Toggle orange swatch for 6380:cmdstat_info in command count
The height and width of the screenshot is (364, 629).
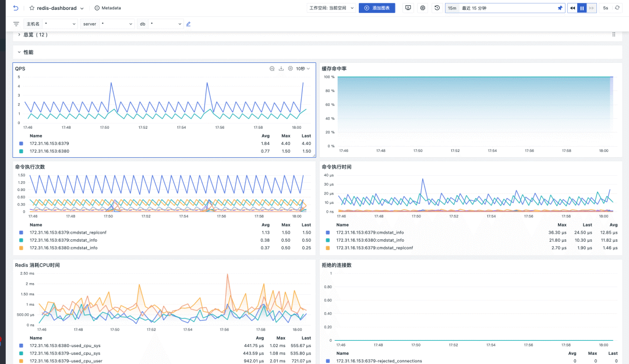pos(22,248)
